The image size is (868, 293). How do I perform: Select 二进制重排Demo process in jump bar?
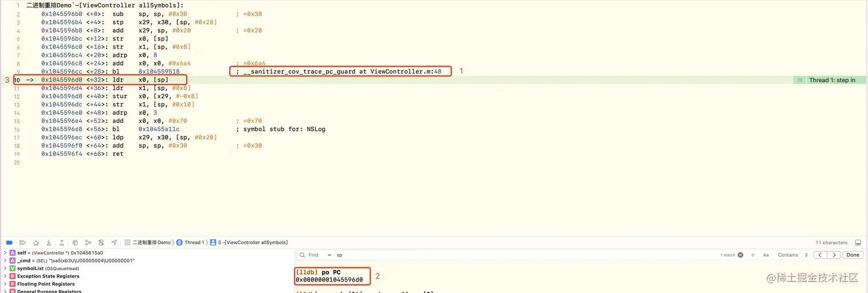click(x=148, y=242)
